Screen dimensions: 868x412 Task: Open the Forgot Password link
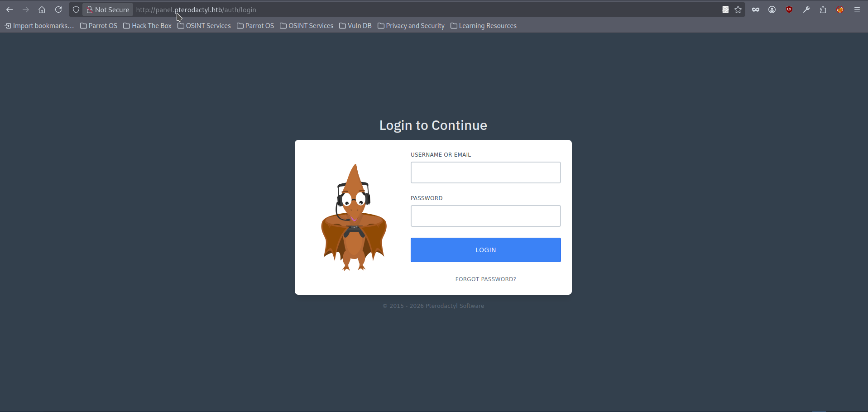(486, 279)
